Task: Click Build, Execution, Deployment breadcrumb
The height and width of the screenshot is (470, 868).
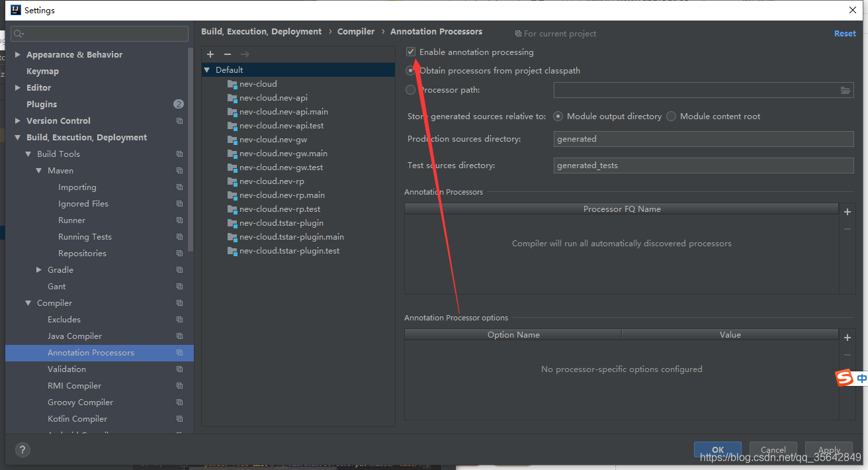Action: [261, 32]
